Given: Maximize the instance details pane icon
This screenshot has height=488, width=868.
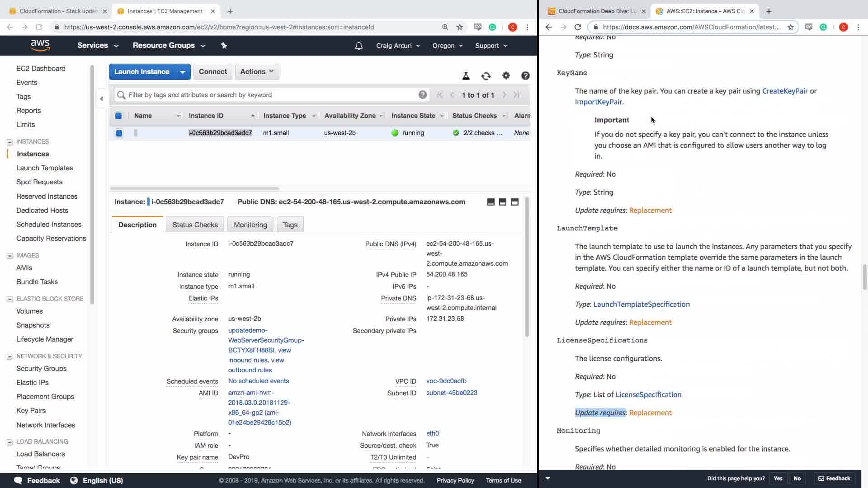Looking at the screenshot, I should pos(514,202).
